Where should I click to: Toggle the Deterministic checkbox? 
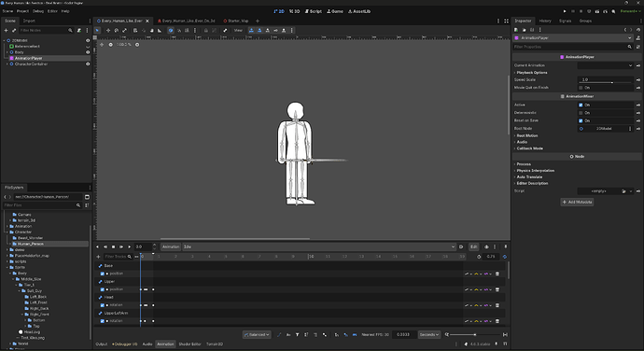point(581,113)
